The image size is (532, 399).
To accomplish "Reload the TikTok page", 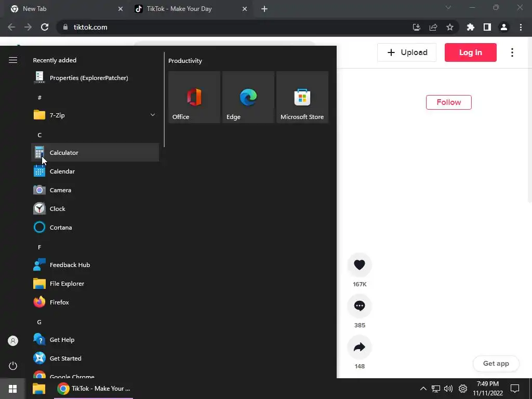I will click(45, 27).
